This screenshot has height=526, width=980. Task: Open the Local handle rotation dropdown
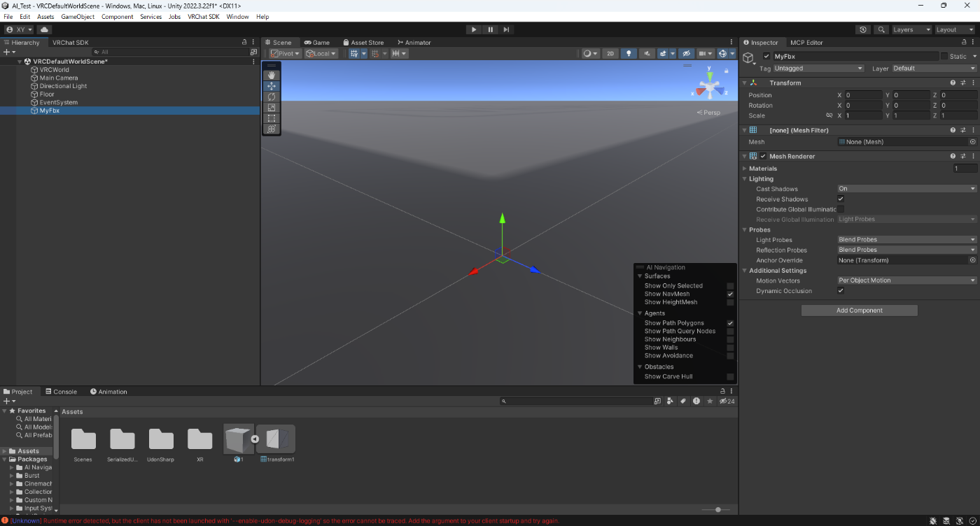321,53
